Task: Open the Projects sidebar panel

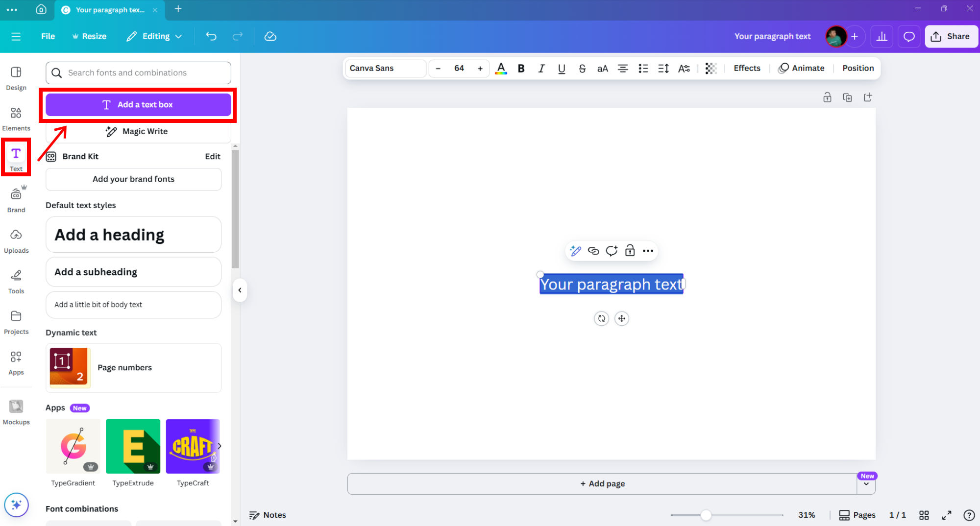Action: pos(16,322)
